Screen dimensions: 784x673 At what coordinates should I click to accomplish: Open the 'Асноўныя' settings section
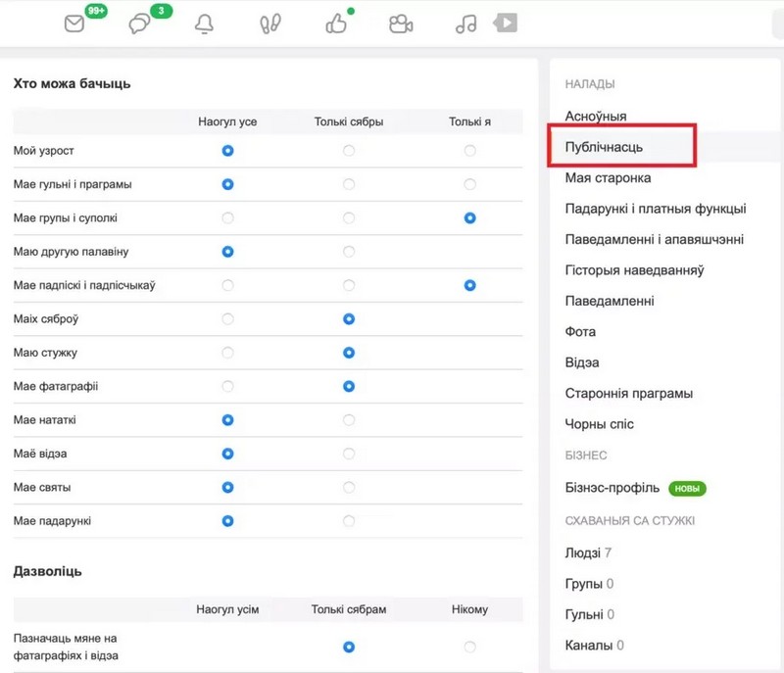click(x=596, y=117)
